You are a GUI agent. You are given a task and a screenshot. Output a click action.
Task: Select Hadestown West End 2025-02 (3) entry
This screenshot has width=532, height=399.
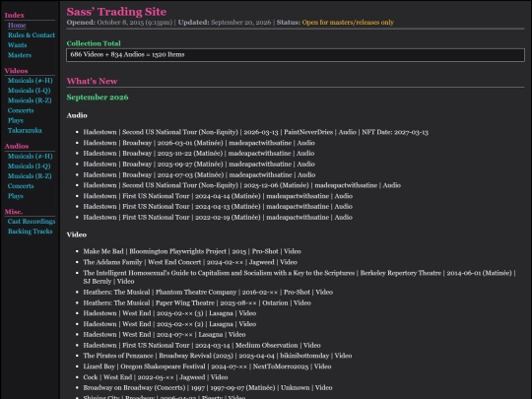pyautogui.click(x=169, y=313)
